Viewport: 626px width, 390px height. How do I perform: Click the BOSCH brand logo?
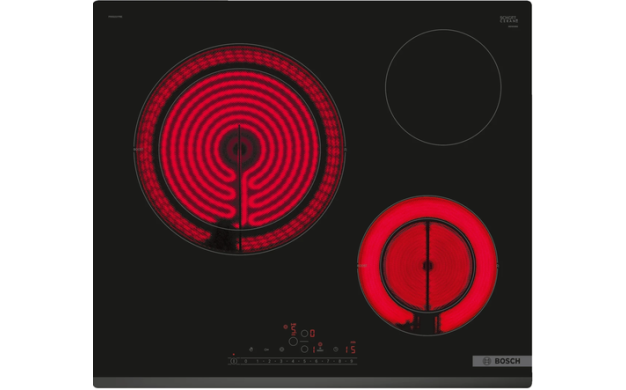(x=502, y=361)
